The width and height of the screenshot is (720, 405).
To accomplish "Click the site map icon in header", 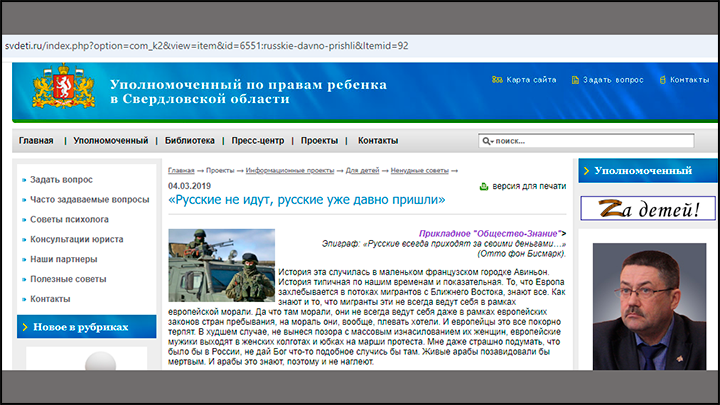I will 497,80.
